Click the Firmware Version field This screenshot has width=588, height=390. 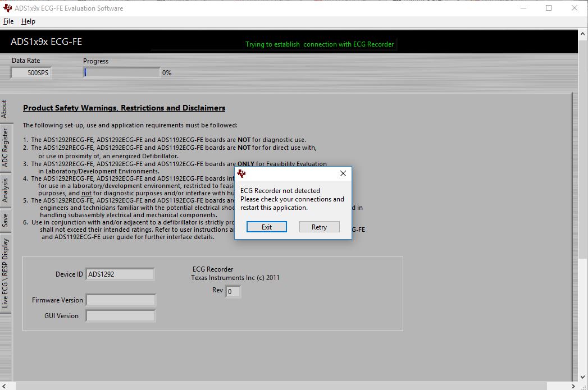[120, 300]
